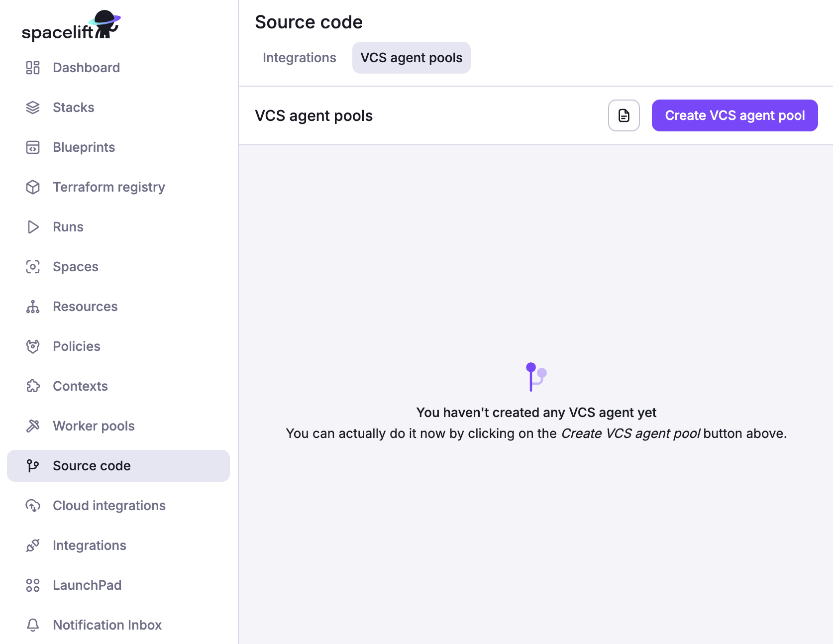Click the Policies icon
833x644 pixels.
pyautogui.click(x=33, y=346)
